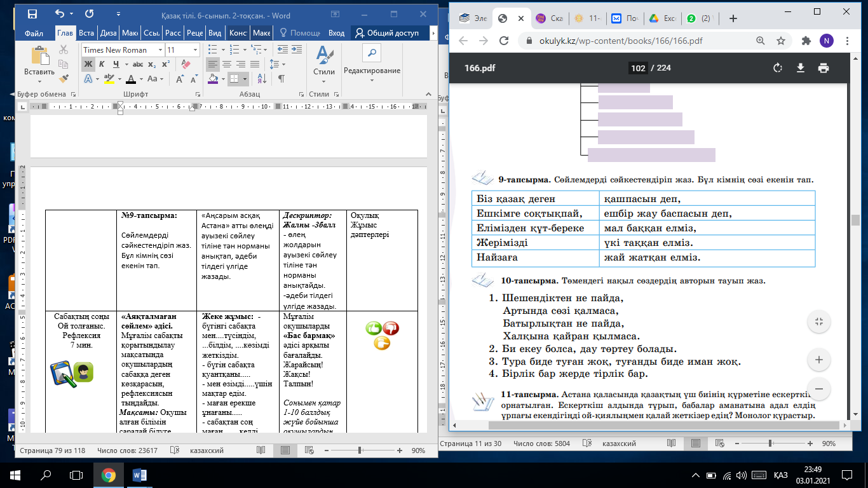Print the PDF document
The image size is (868, 488).
coord(824,68)
